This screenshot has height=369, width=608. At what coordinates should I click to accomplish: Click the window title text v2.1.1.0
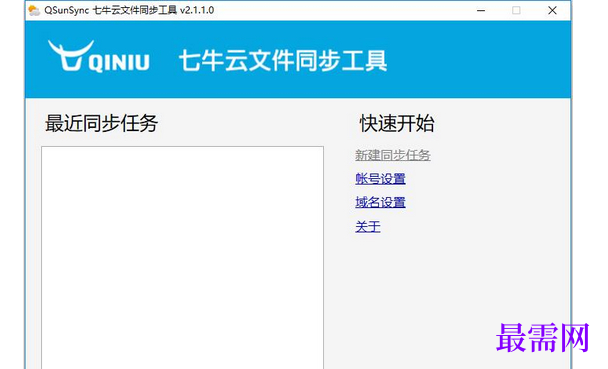click(197, 10)
